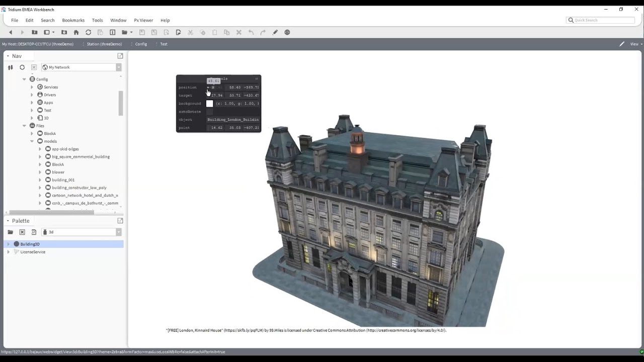This screenshot has width=644, height=362.
Task: Click the Nav panel refresh icon
Action: (x=22, y=67)
